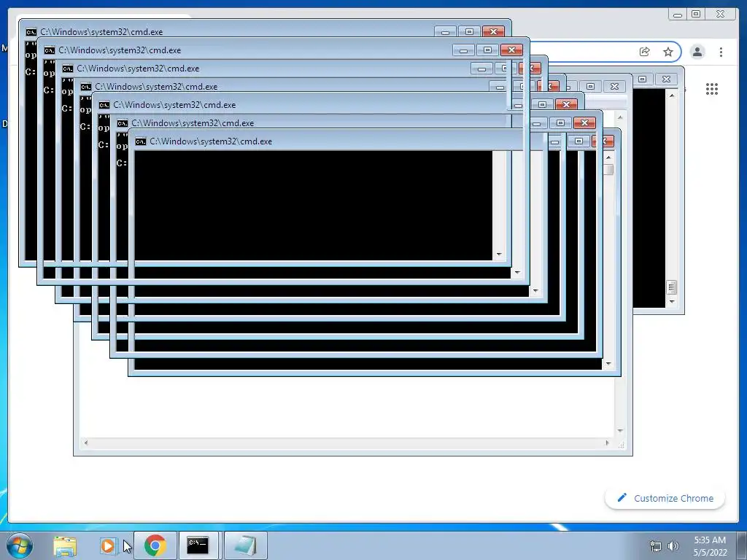Click the white window's horizontal scroll right arrow

(x=607, y=443)
